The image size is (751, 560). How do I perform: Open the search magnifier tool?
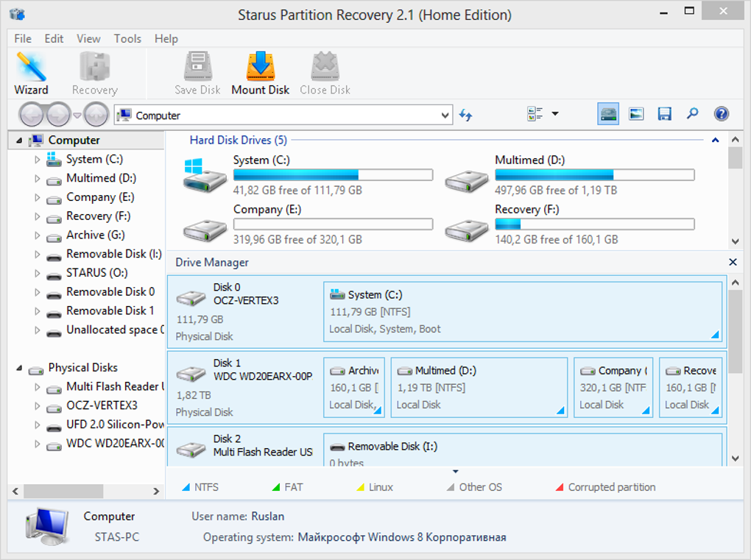(692, 114)
